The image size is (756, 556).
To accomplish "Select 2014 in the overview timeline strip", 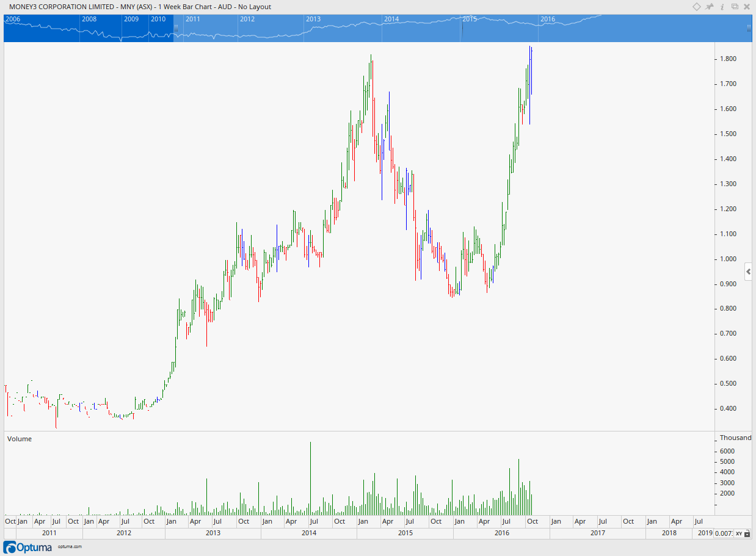I will [391, 19].
